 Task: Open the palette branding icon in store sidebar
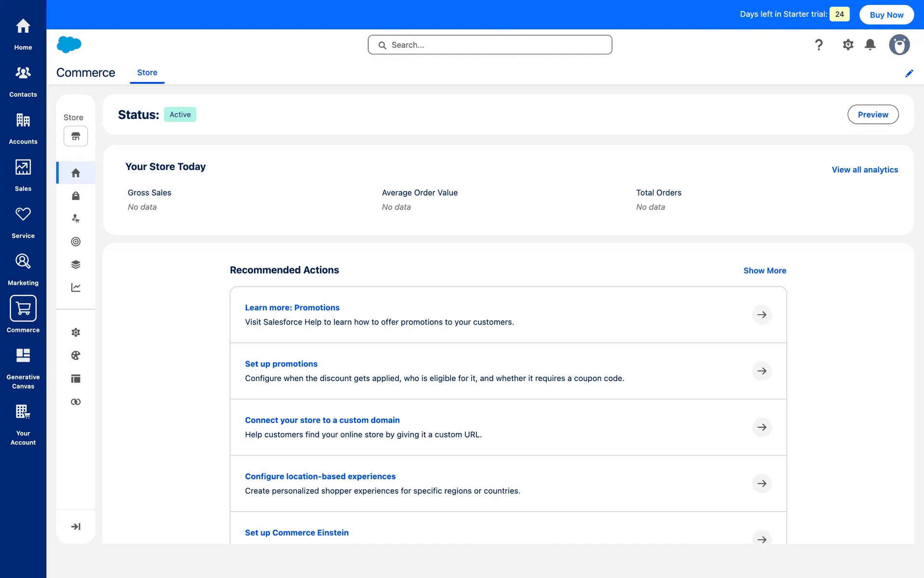tap(76, 355)
